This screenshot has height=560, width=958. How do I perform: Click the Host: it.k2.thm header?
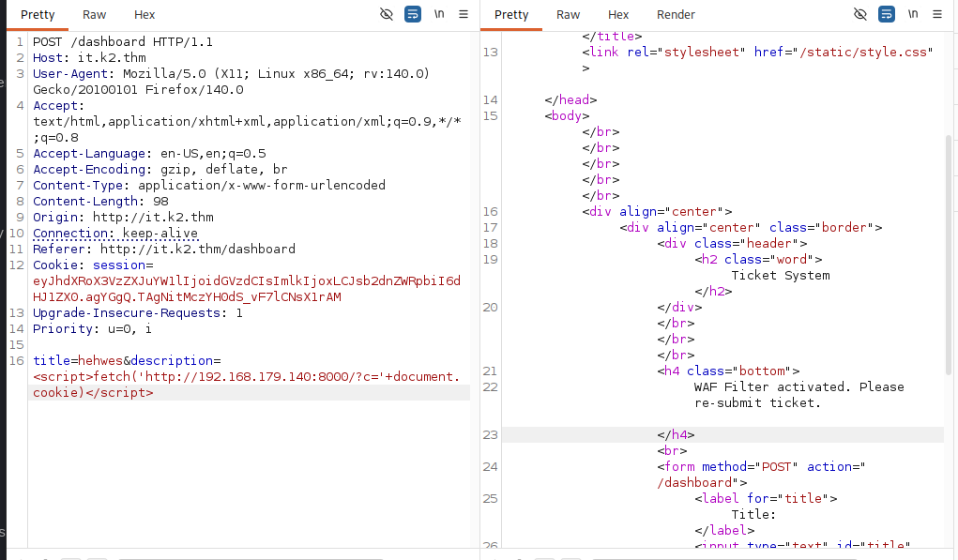[89, 57]
